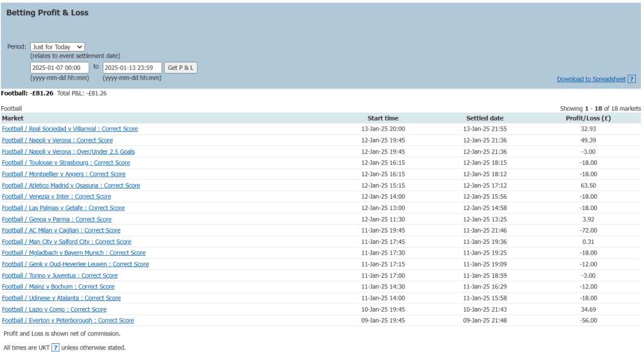Click the start date input field
The height and width of the screenshot is (352, 644).
60,67
